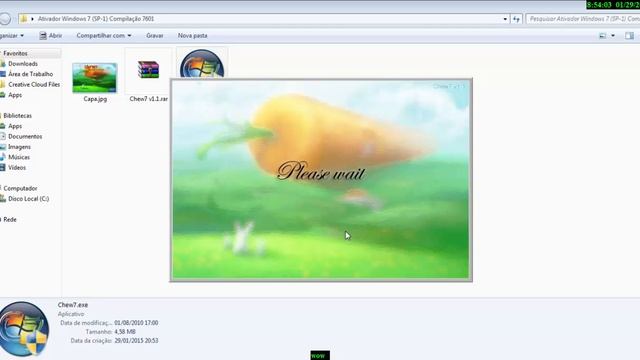The width and height of the screenshot is (640, 360).
Task: Click the creation date 29/01/2015 20:53
Action: [x=136, y=340]
